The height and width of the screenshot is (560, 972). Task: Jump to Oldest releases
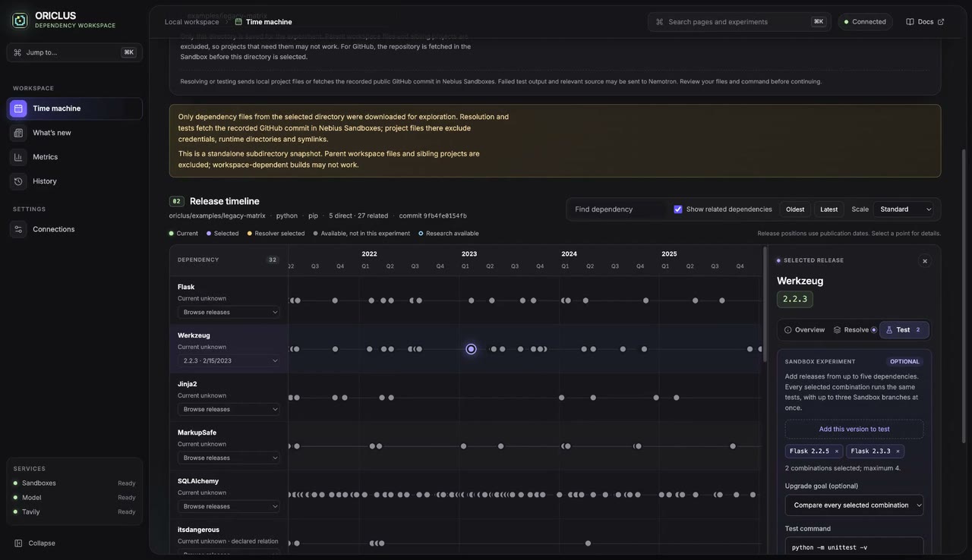pos(795,209)
